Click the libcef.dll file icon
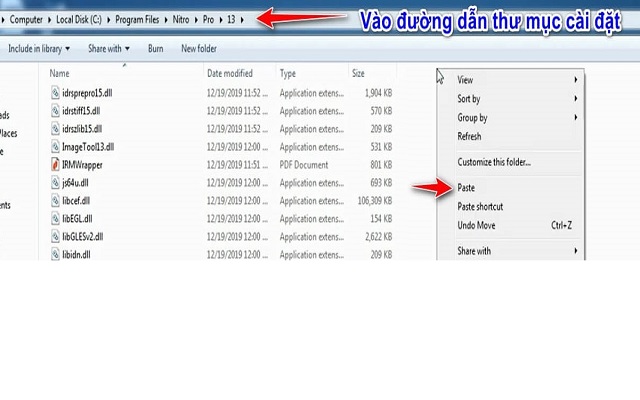 click(x=55, y=200)
